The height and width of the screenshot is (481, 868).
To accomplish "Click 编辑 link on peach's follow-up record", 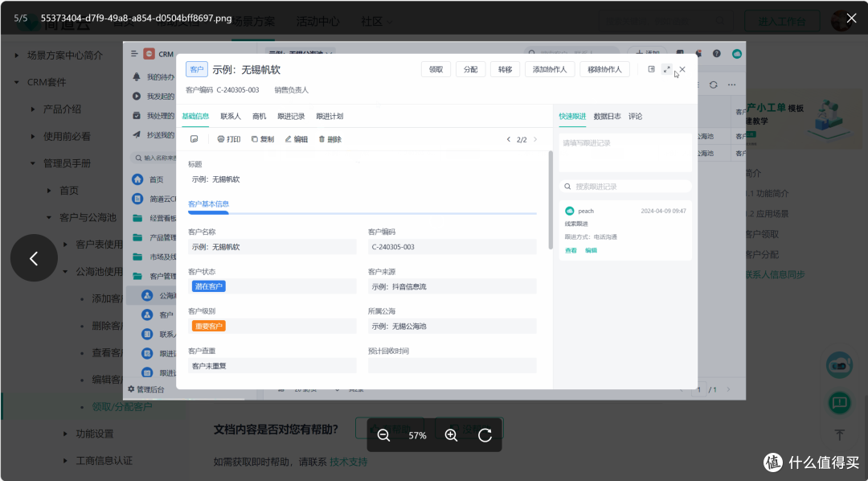I will click(x=592, y=250).
